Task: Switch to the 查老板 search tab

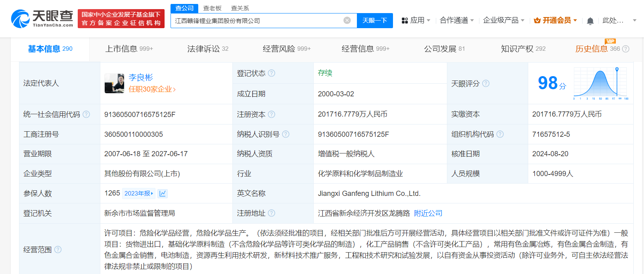Action: tap(212, 8)
